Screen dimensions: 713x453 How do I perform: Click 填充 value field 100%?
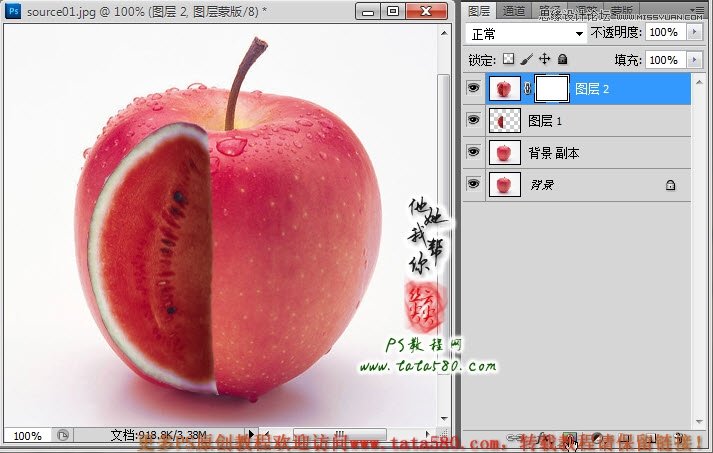665,60
